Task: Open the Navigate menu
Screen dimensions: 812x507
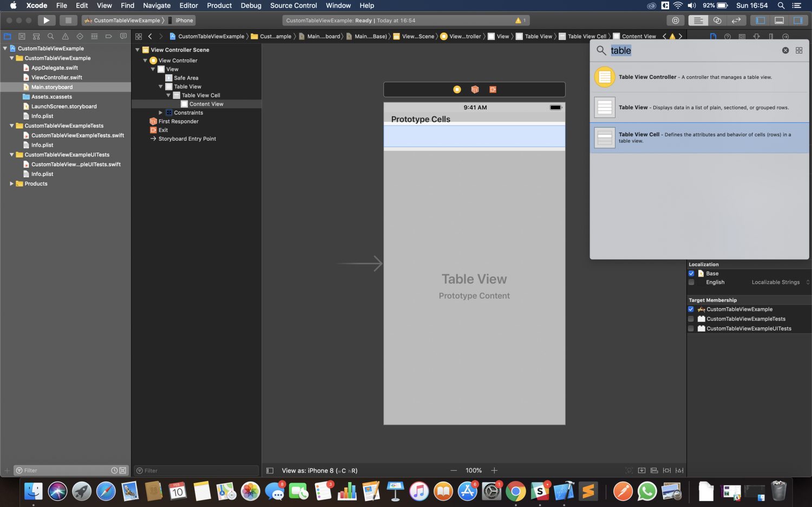Action: (x=156, y=5)
